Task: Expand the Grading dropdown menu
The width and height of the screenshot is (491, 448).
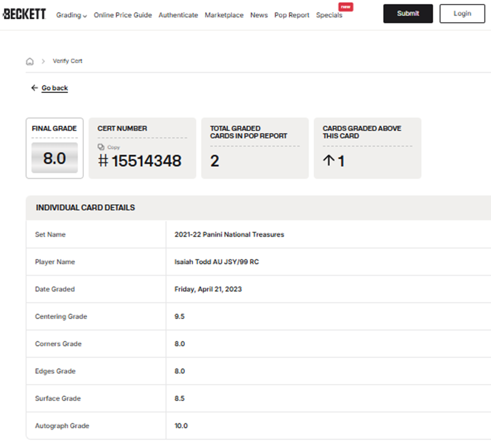Action: tap(71, 15)
